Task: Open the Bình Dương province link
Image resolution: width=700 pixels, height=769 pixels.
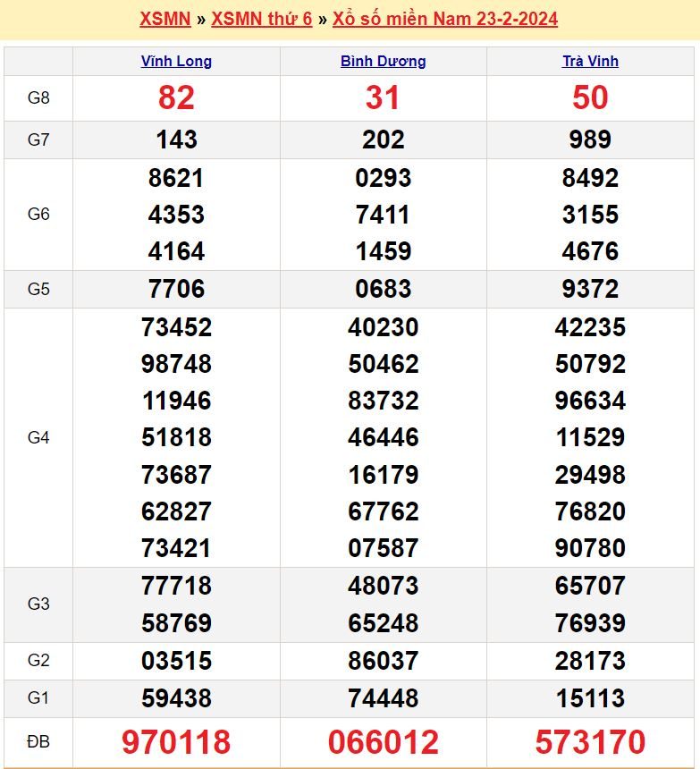Action: pyautogui.click(x=384, y=62)
